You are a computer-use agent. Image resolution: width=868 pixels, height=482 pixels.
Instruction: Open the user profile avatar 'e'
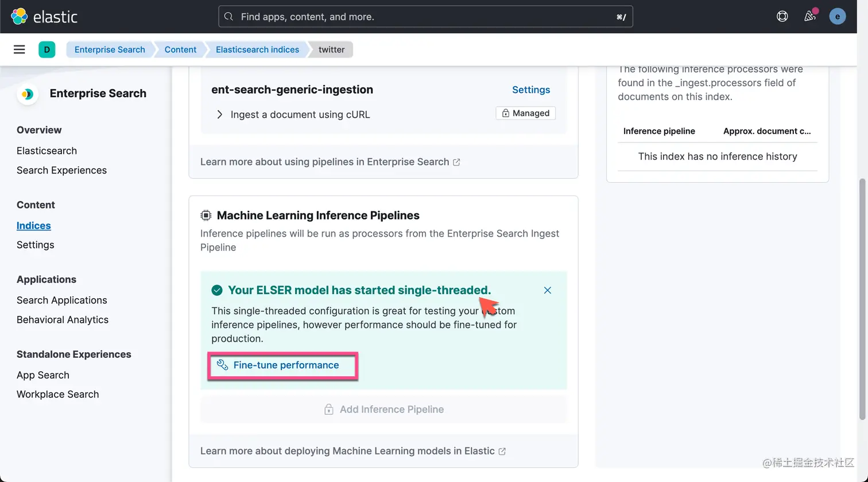click(x=838, y=17)
